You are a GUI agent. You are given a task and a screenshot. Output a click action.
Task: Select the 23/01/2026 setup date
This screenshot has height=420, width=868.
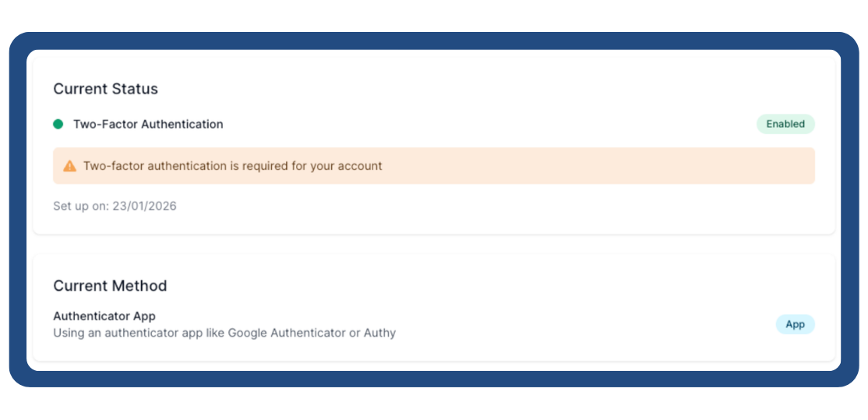click(144, 206)
